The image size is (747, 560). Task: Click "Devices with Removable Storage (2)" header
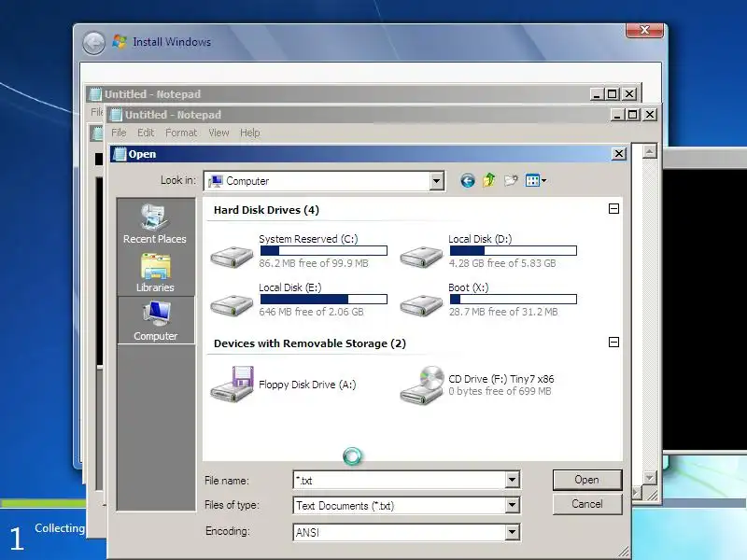pyautogui.click(x=310, y=343)
